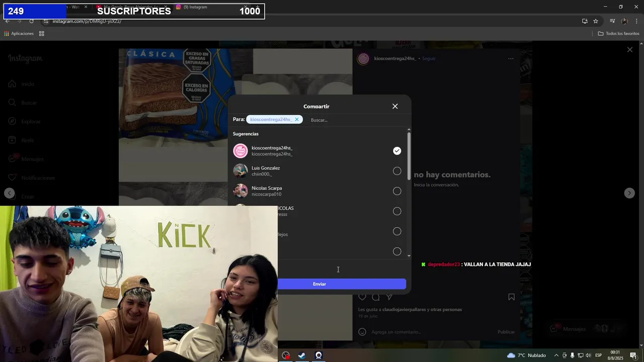Tick the circle on the last visible suggestion
The width and height of the screenshot is (644, 362).
tap(397, 251)
